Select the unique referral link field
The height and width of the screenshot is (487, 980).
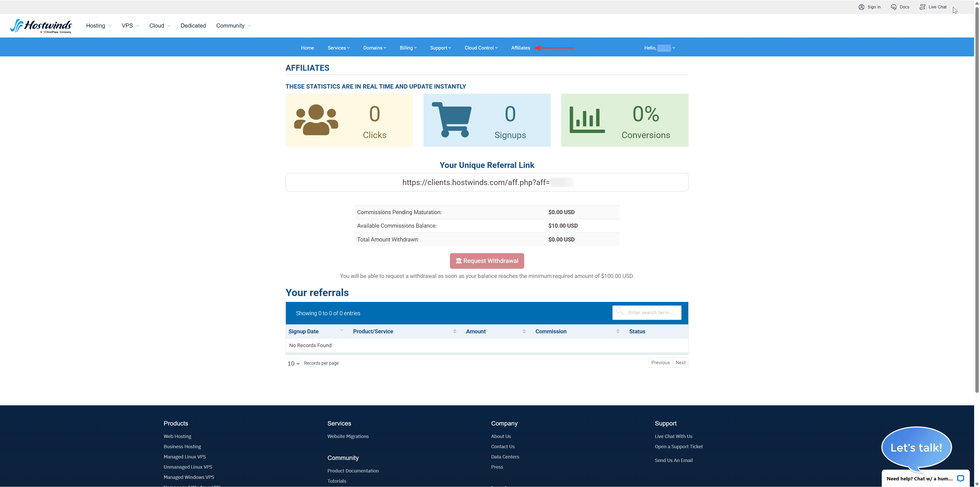tap(487, 182)
